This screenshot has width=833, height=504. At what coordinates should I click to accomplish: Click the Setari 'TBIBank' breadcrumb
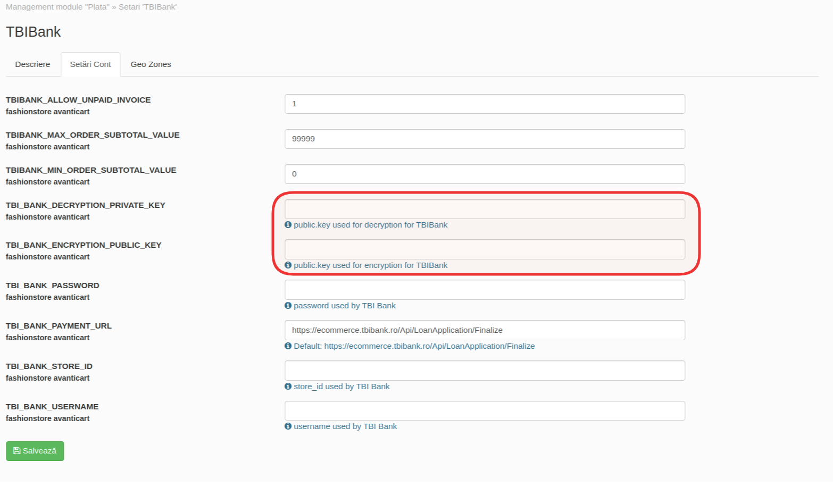(x=148, y=7)
